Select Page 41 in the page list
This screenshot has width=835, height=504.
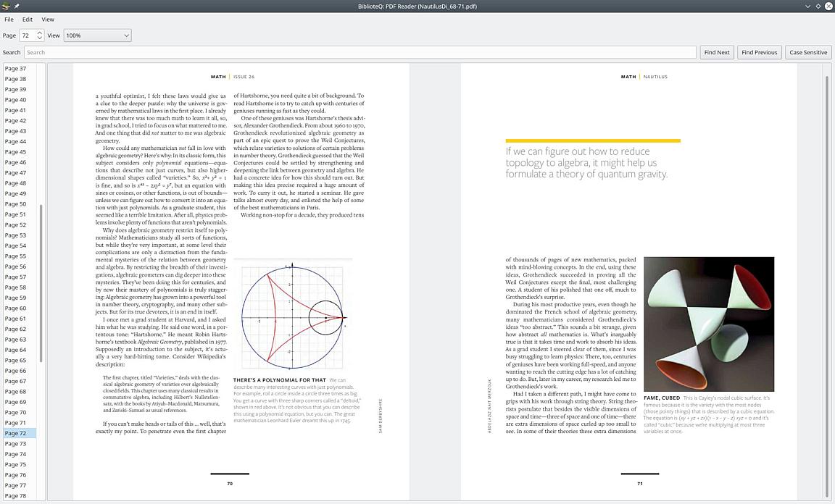coord(20,110)
